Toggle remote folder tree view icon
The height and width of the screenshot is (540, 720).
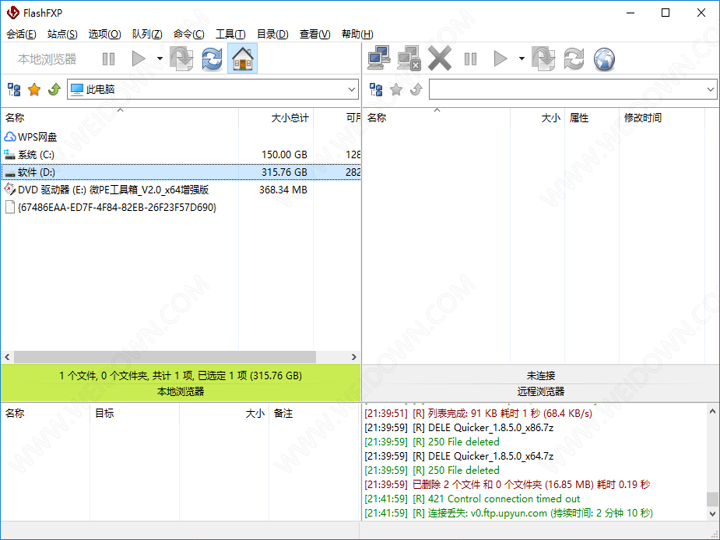pos(376,90)
